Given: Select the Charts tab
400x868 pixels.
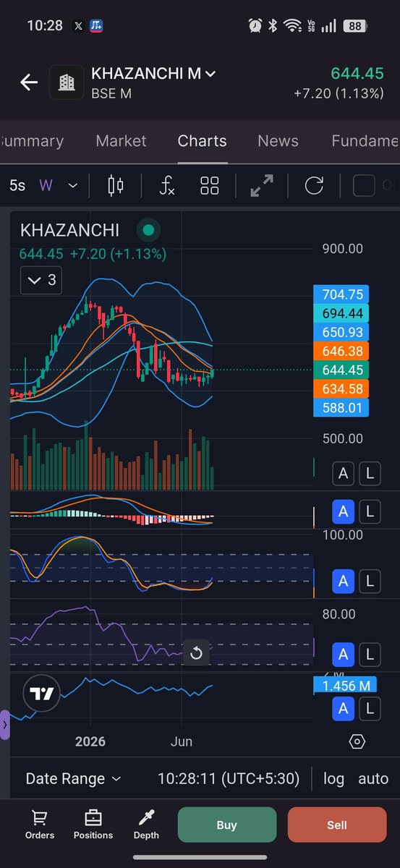Looking at the screenshot, I should click(x=202, y=141).
